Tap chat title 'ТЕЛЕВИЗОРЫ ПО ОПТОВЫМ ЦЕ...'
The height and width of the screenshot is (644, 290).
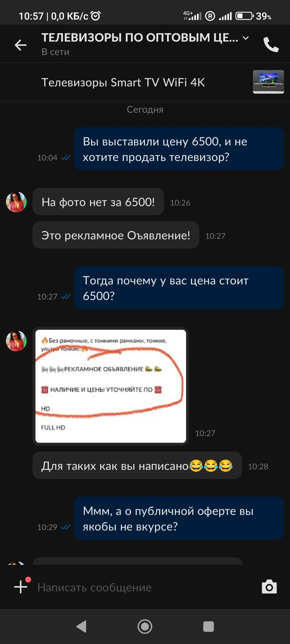140,38
